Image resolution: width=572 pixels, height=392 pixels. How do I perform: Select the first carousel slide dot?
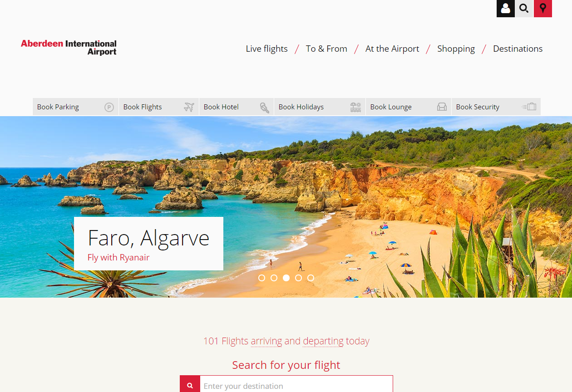[261, 278]
